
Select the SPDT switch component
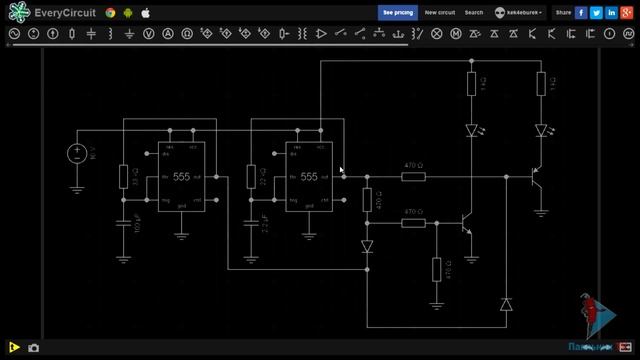tap(360, 33)
